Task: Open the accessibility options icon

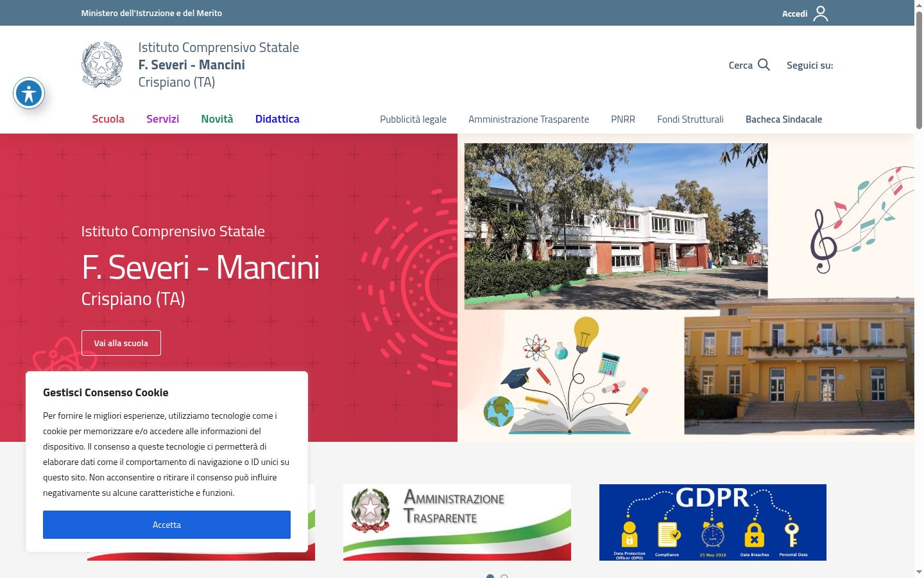Action: pos(29,94)
